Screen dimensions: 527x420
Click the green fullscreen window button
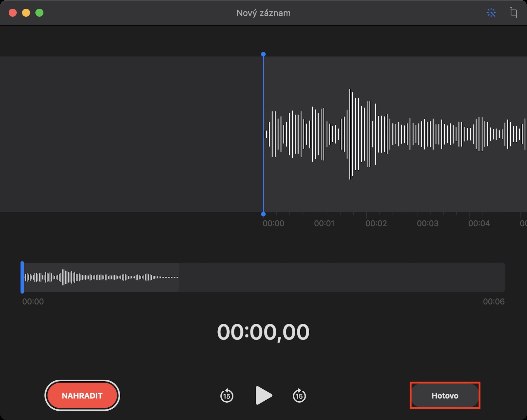point(39,13)
